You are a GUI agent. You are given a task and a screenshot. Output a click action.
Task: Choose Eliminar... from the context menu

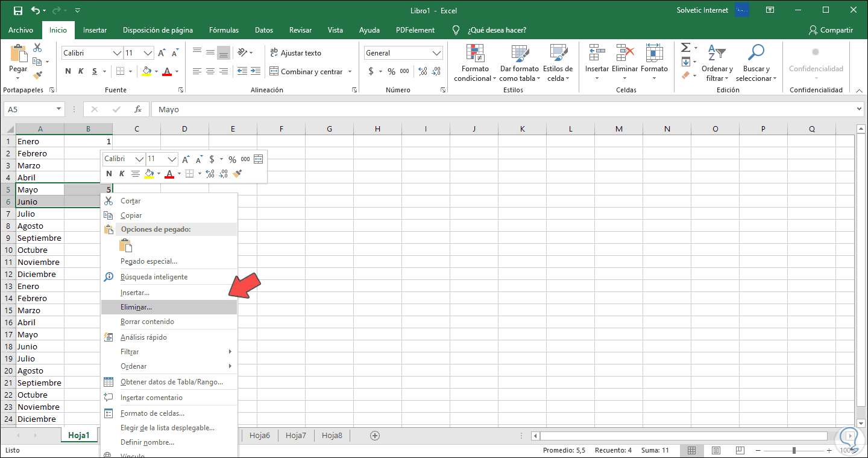[x=136, y=307]
